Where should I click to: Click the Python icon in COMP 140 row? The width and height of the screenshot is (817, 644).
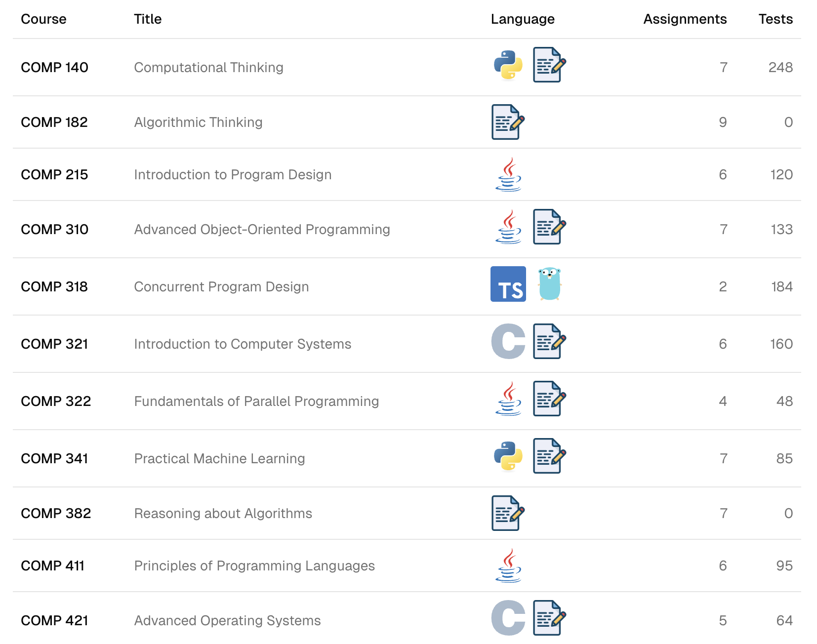tap(508, 65)
